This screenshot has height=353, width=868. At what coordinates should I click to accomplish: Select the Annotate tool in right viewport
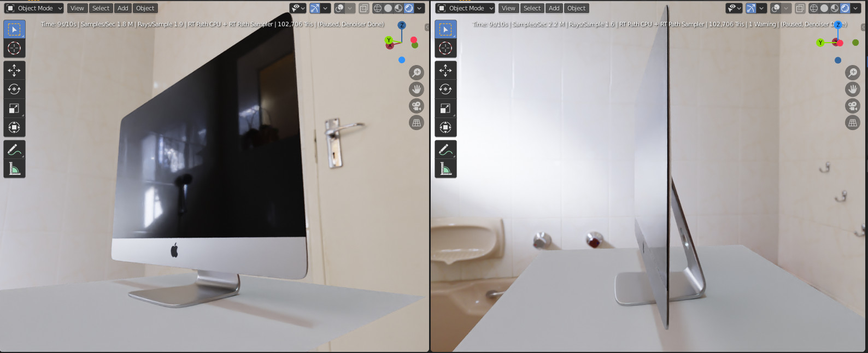pos(445,150)
